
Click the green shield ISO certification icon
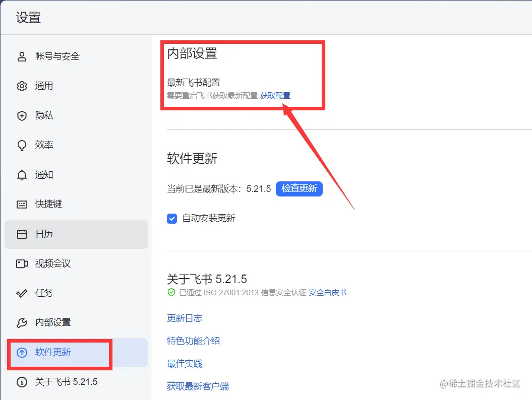171,292
